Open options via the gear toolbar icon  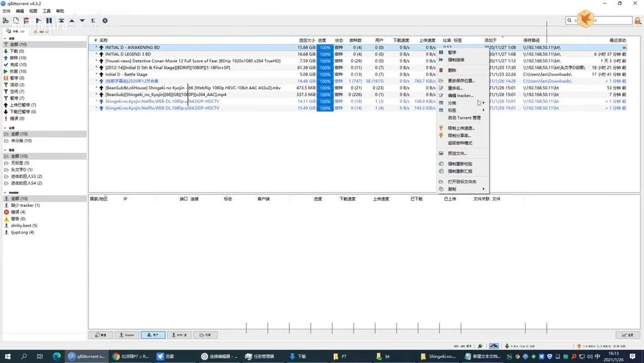coord(105,21)
